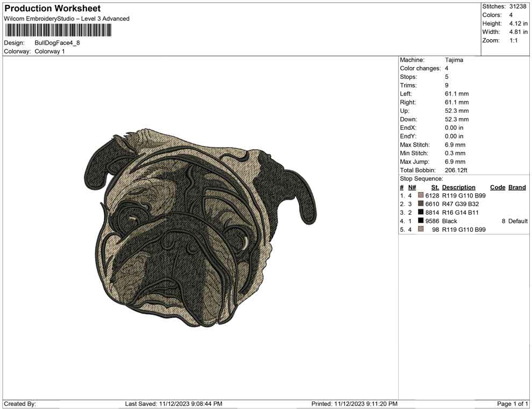Viewport: 532px width, 409px height.
Task: Select the Black thread color swatch
Action: (421, 221)
